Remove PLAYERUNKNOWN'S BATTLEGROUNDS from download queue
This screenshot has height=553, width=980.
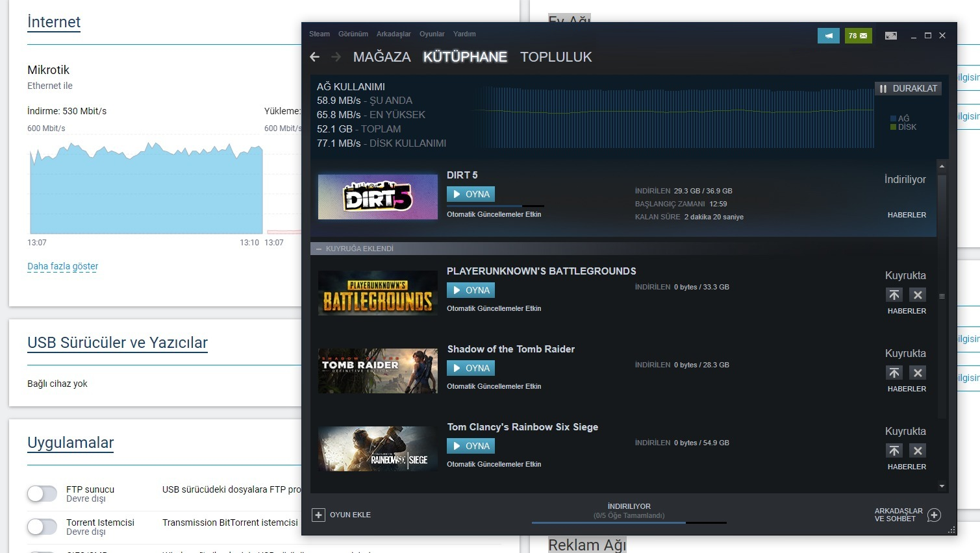click(x=918, y=295)
